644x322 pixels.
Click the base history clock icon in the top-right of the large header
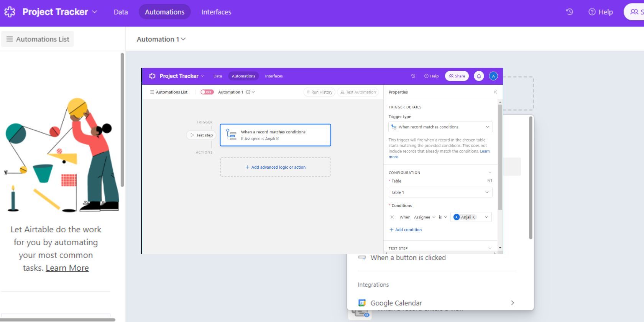click(569, 12)
